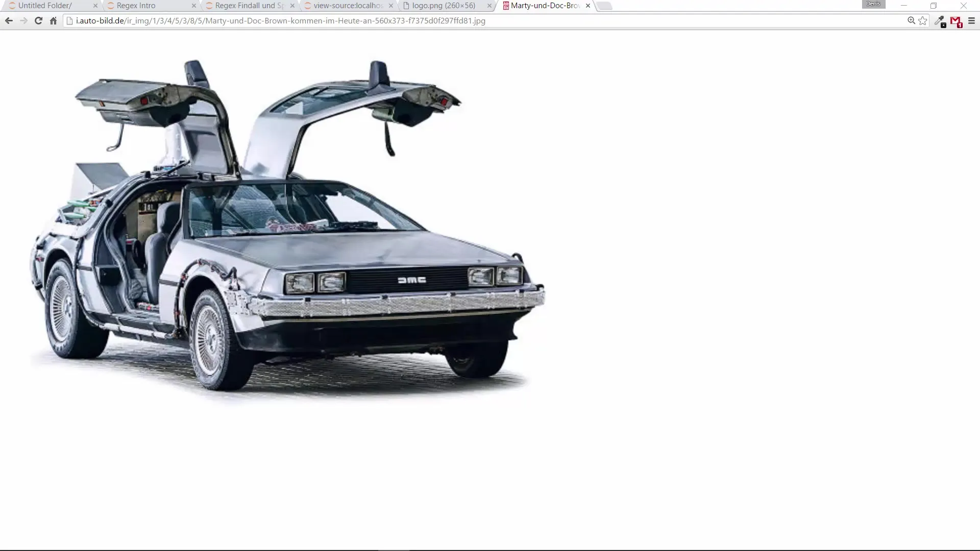Screen dimensions: 980x551
Task: Switch to the logo.png tab
Action: pyautogui.click(x=447, y=6)
